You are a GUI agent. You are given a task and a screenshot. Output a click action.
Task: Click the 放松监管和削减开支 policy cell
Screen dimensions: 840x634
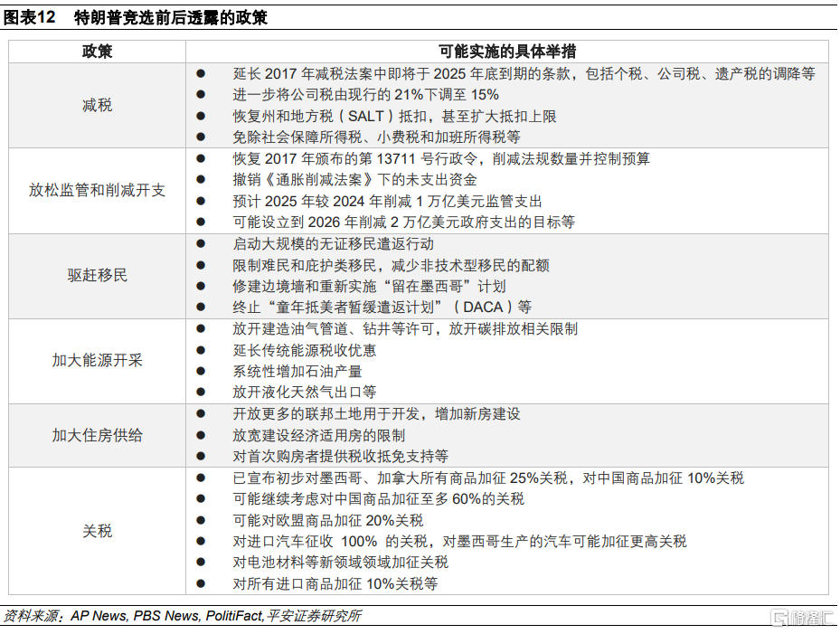(x=98, y=190)
